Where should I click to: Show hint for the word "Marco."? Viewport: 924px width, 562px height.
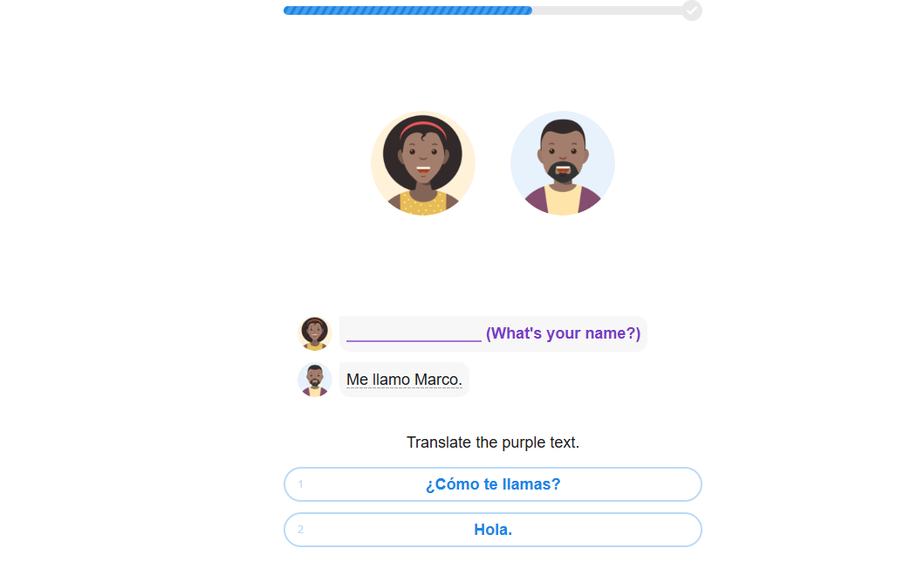pos(438,380)
